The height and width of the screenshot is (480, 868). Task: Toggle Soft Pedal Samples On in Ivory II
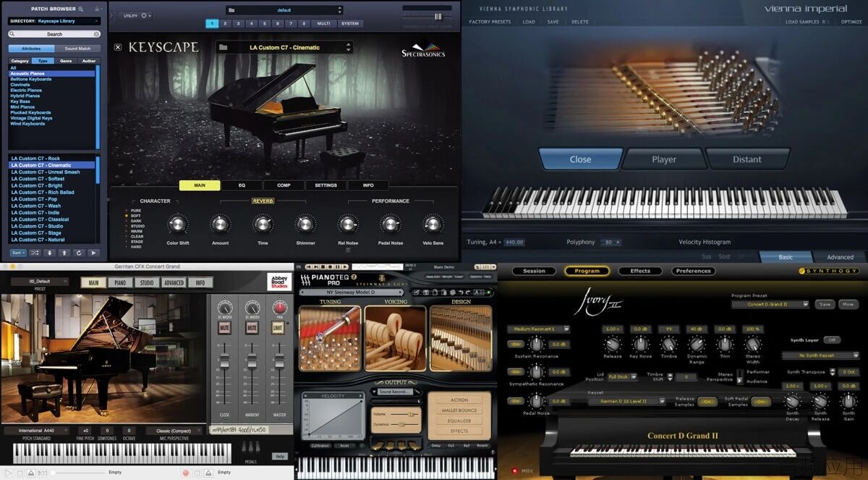(760, 401)
